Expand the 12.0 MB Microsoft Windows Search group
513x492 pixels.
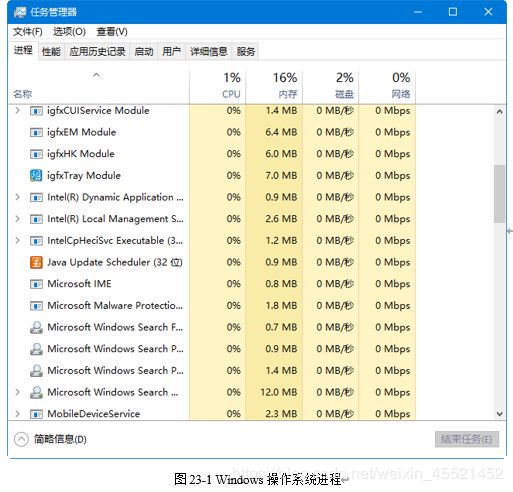[18, 392]
